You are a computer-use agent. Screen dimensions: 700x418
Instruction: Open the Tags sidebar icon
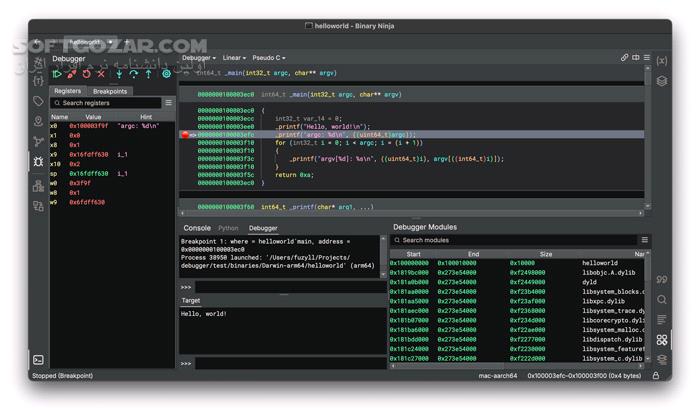click(x=38, y=101)
